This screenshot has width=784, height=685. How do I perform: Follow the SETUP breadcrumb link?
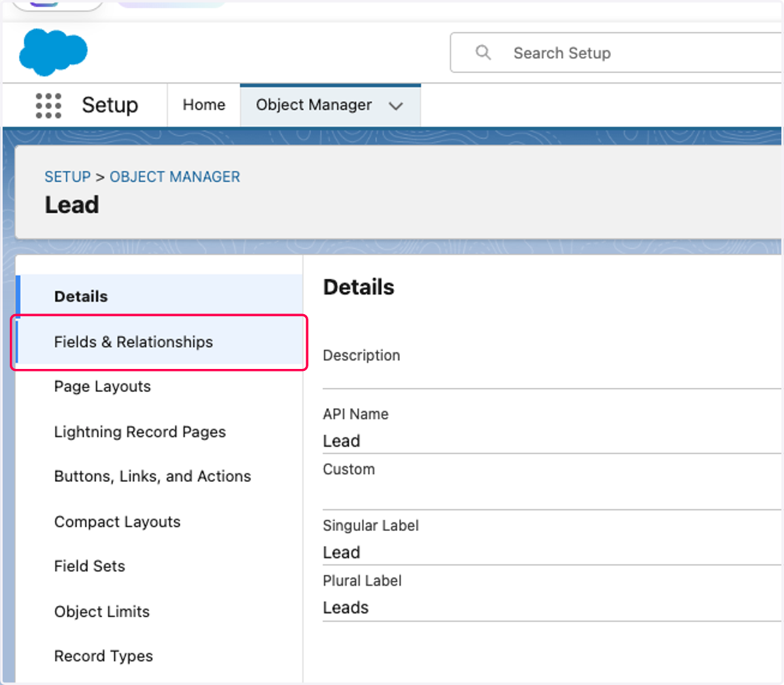67,177
